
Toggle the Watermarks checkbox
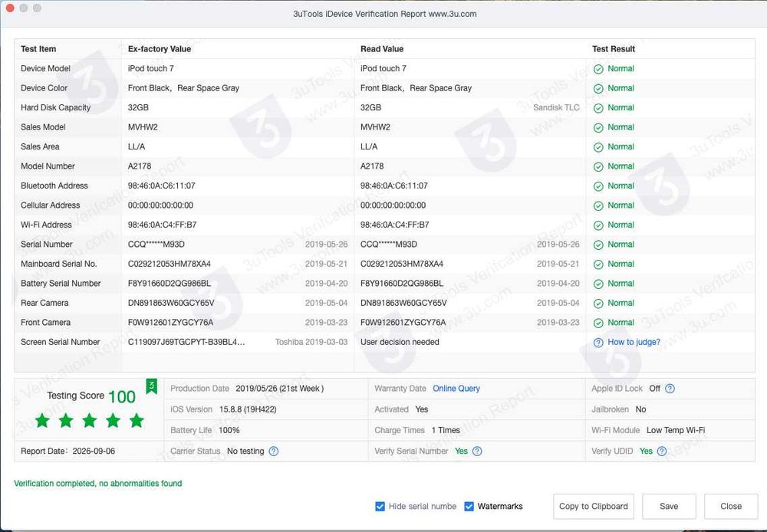tap(469, 506)
